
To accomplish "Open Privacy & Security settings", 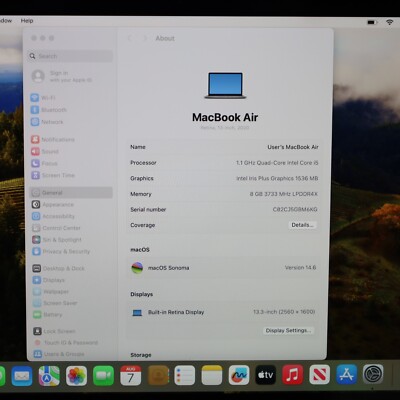I will coord(61,251).
